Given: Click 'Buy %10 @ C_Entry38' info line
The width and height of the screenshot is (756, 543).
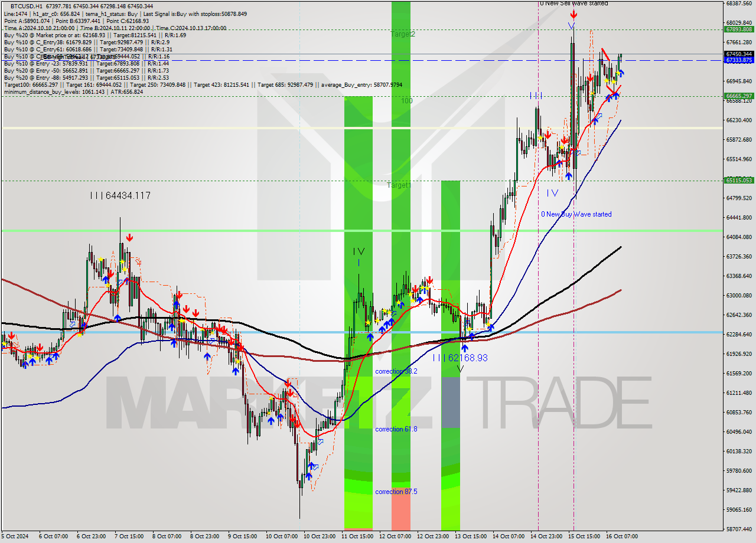Looking at the screenshot, I should [87, 42].
